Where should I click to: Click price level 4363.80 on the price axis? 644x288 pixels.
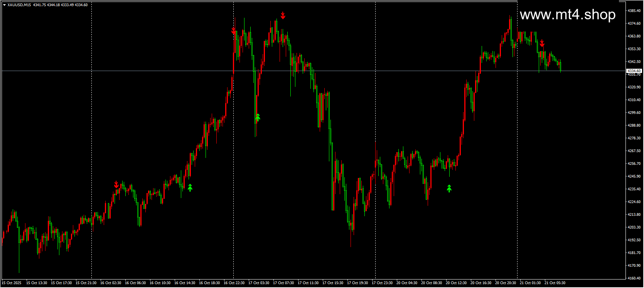click(x=634, y=36)
